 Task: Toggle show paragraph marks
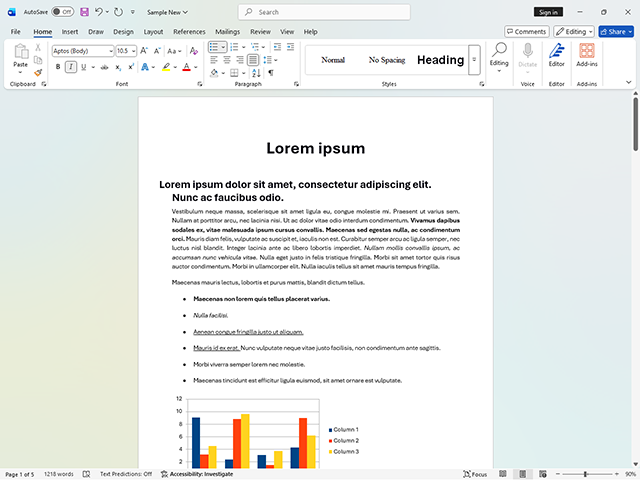(x=271, y=73)
